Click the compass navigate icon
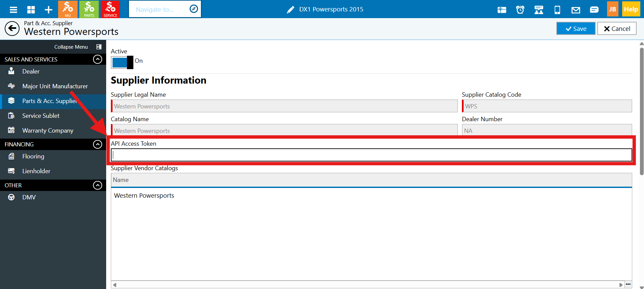 point(194,9)
